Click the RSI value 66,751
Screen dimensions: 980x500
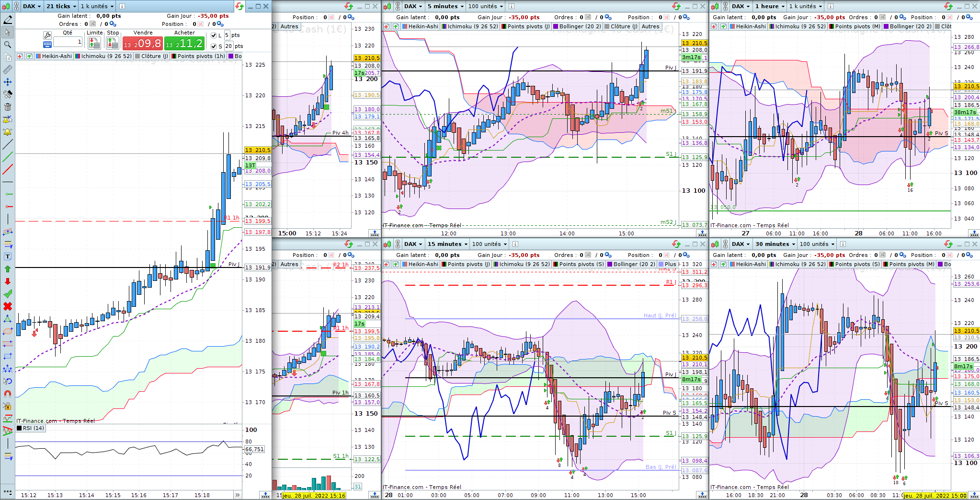(254, 449)
